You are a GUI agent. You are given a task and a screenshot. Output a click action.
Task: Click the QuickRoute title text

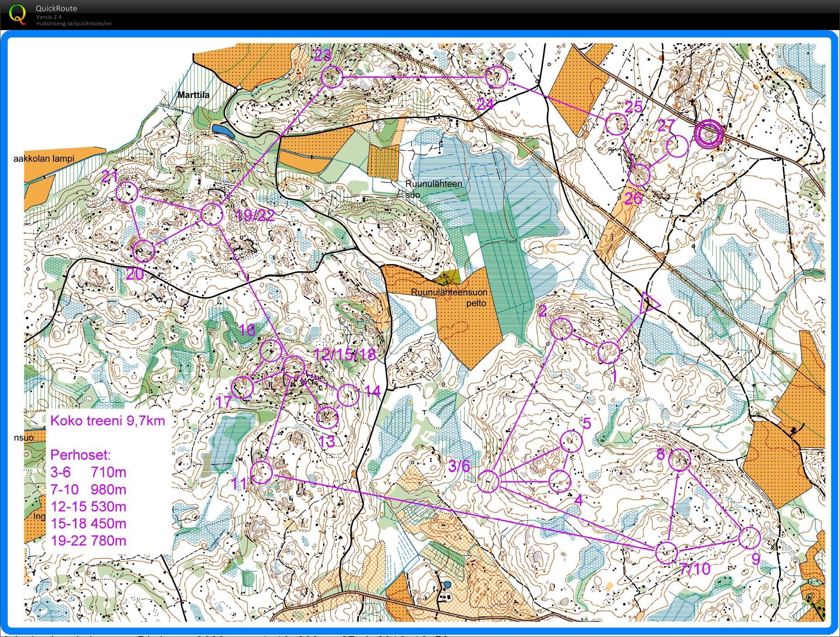pos(56,8)
